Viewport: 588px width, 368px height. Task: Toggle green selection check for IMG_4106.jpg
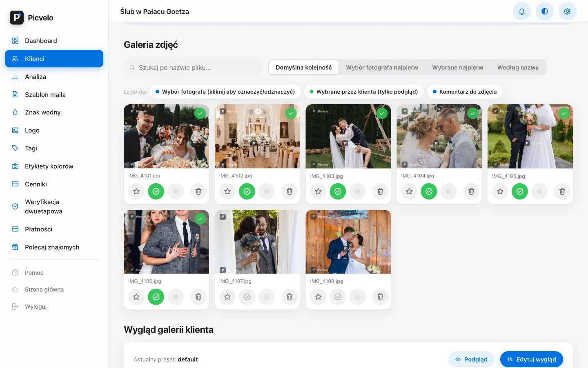pyautogui.click(x=156, y=297)
